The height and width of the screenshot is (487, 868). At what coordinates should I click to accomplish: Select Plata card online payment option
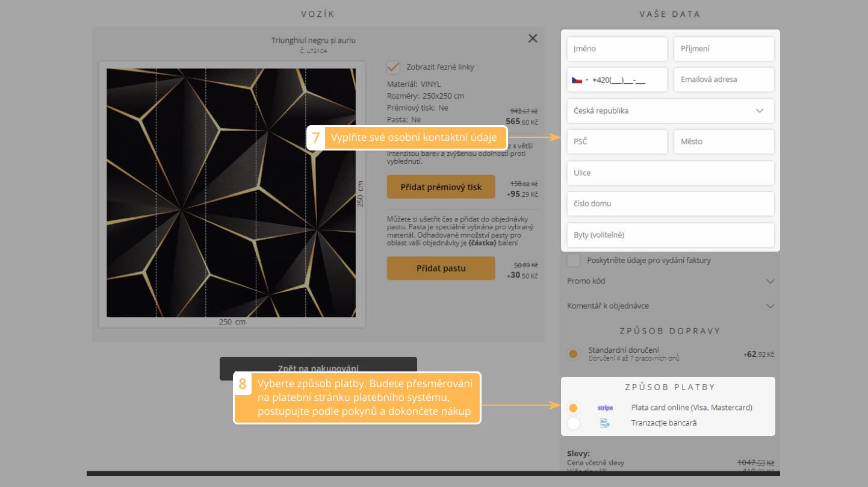tap(574, 408)
